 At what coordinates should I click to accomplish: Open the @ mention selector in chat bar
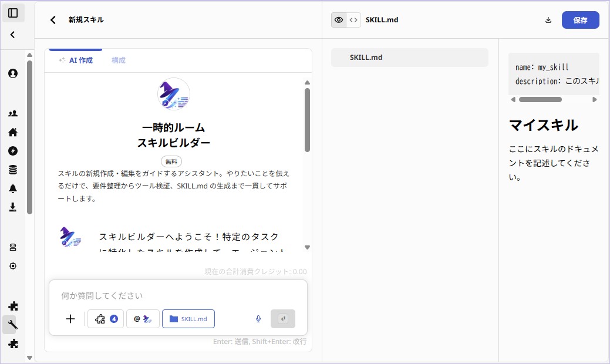(143, 319)
